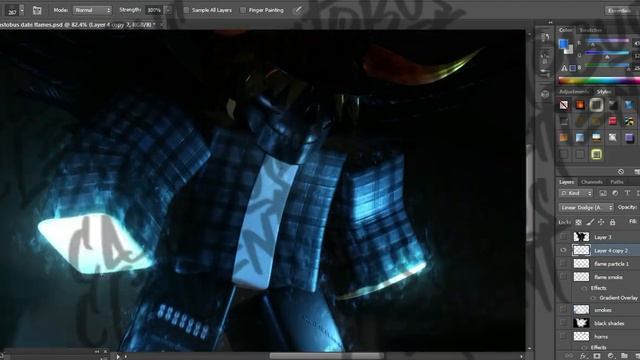Image resolution: width=640 pixels, height=360 pixels.
Task: Open the Strength slider arrow
Action: click(168, 10)
